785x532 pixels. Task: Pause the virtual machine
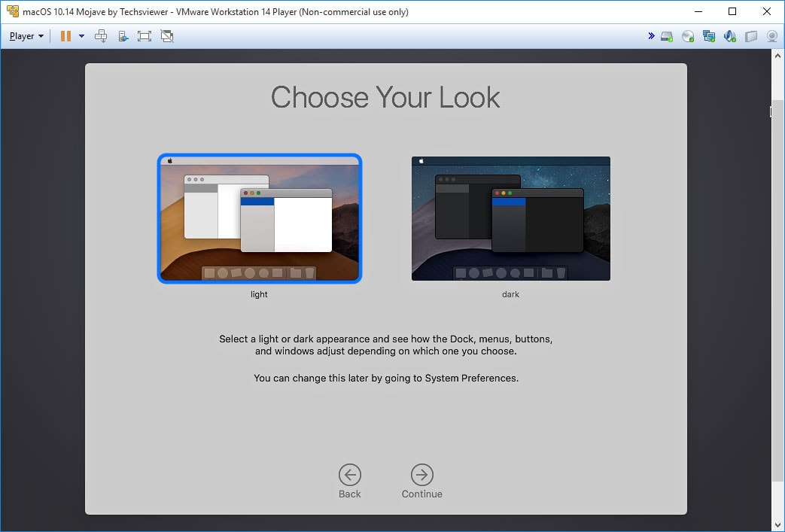pyautogui.click(x=65, y=36)
